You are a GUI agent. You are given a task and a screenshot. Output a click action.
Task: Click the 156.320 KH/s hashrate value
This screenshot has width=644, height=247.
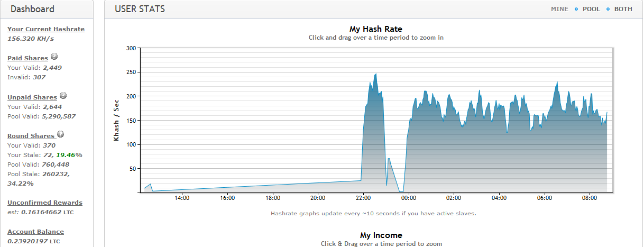coord(31,39)
